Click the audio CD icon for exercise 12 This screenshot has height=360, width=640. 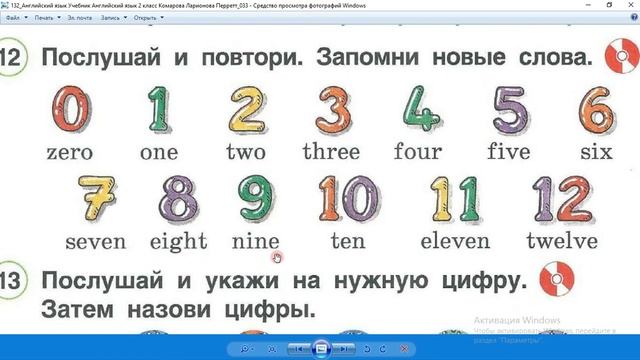(622, 56)
